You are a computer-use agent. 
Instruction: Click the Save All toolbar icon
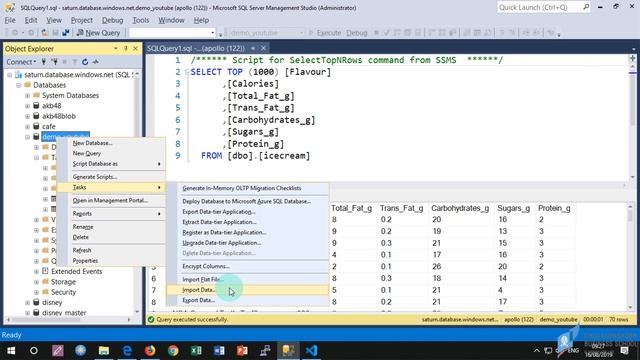[x=66, y=33]
